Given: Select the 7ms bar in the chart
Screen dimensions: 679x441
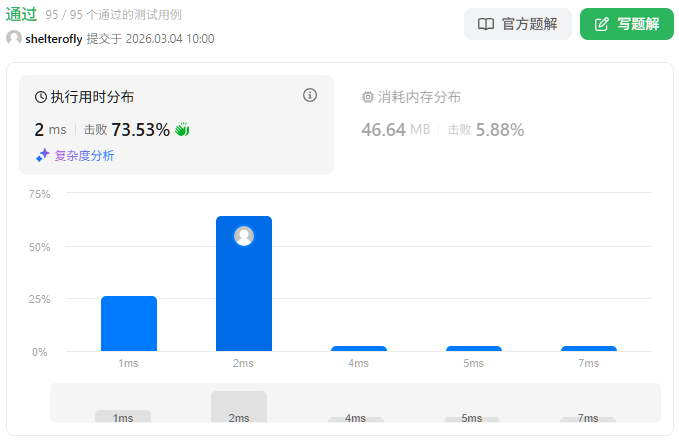Looking at the screenshot, I should click(x=589, y=348).
